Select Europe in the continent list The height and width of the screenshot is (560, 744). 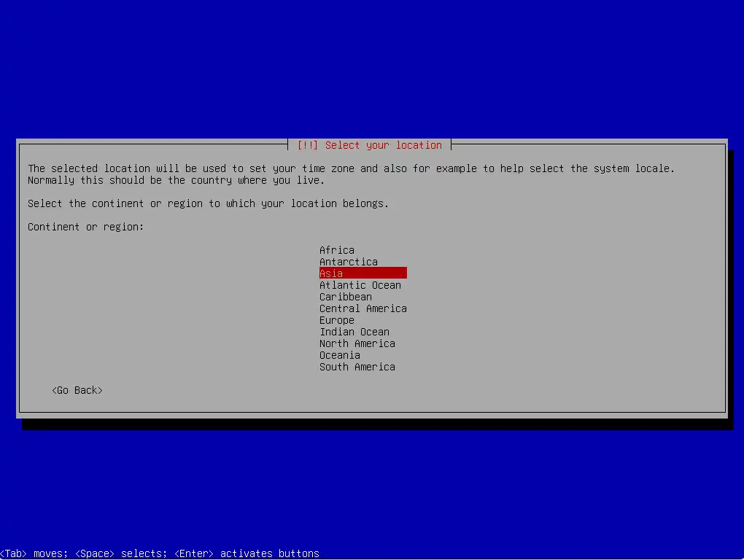pyautogui.click(x=336, y=320)
